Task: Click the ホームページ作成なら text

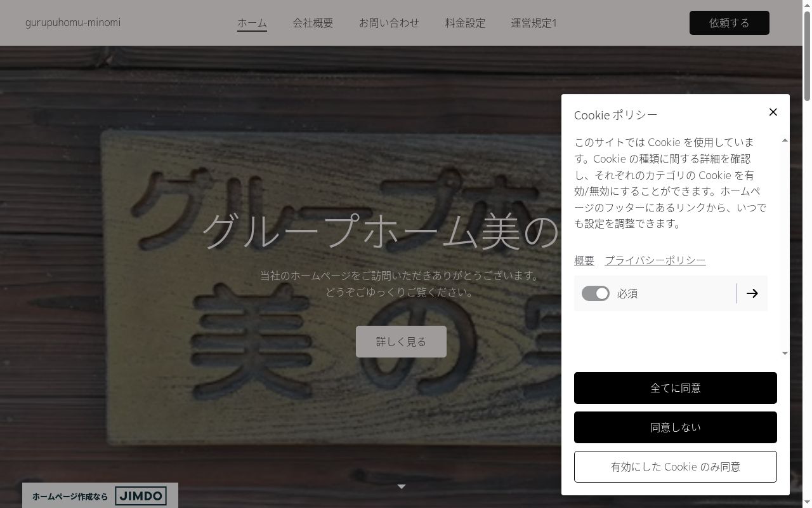Action: 70,497
